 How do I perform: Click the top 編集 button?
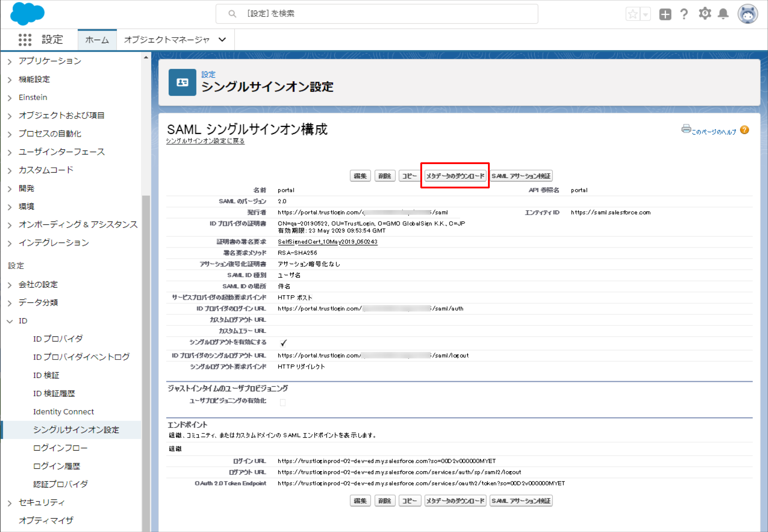point(360,176)
